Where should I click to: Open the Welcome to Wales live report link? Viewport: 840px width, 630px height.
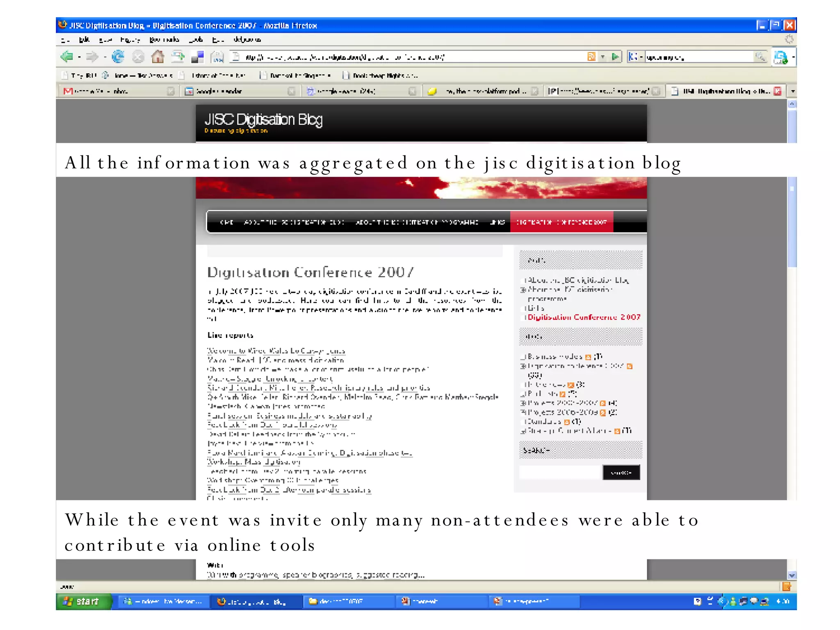[276, 351]
